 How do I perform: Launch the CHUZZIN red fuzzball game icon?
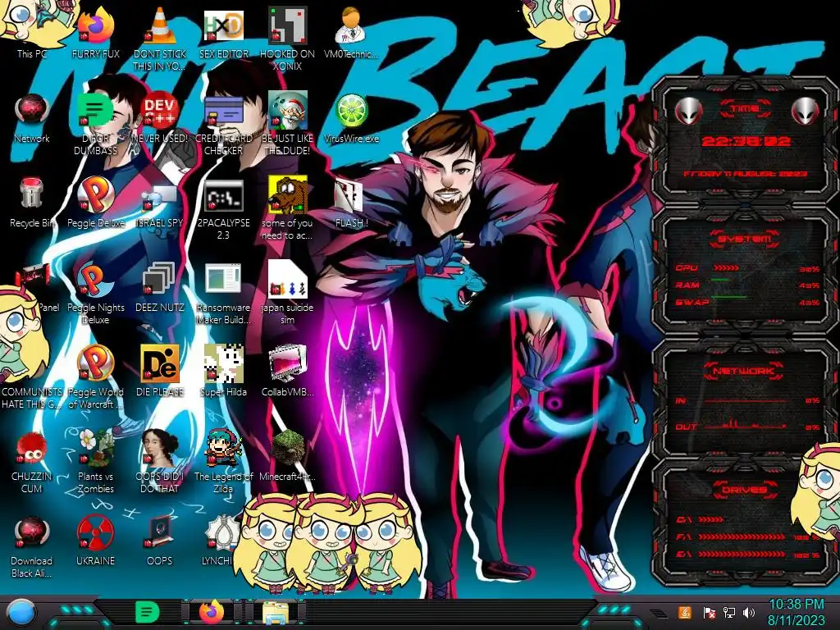[x=32, y=463]
